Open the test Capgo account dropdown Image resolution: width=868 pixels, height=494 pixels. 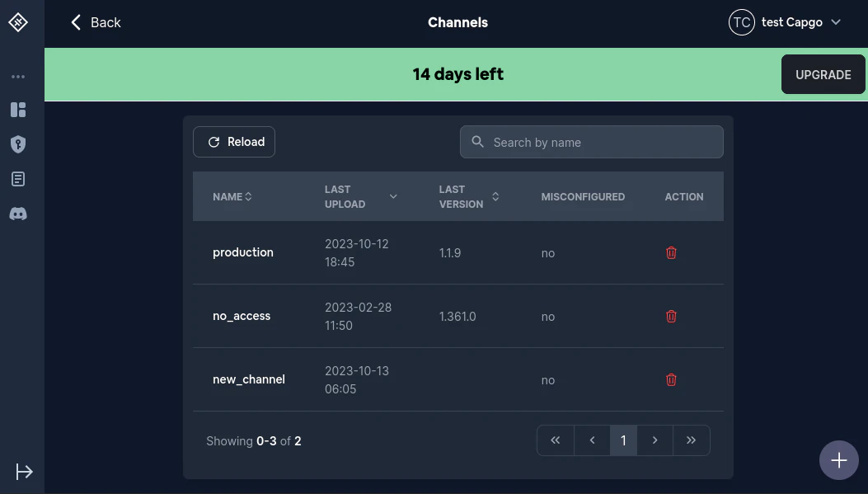(785, 22)
